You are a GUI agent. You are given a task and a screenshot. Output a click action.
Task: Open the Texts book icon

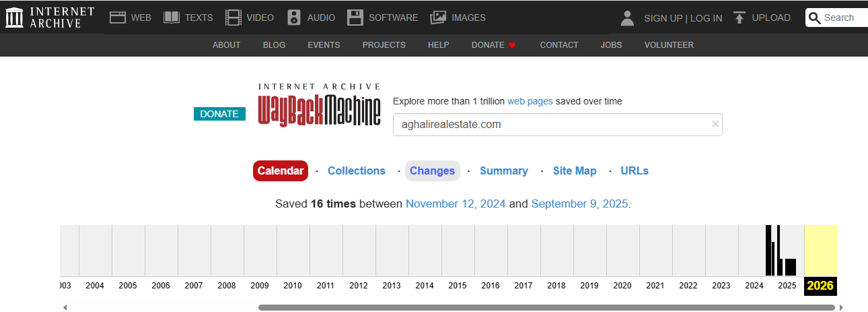coord(172,18)
